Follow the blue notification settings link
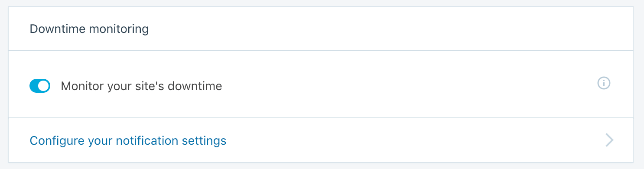Viewport: 644px width, 169px height. tap(128, 141)
